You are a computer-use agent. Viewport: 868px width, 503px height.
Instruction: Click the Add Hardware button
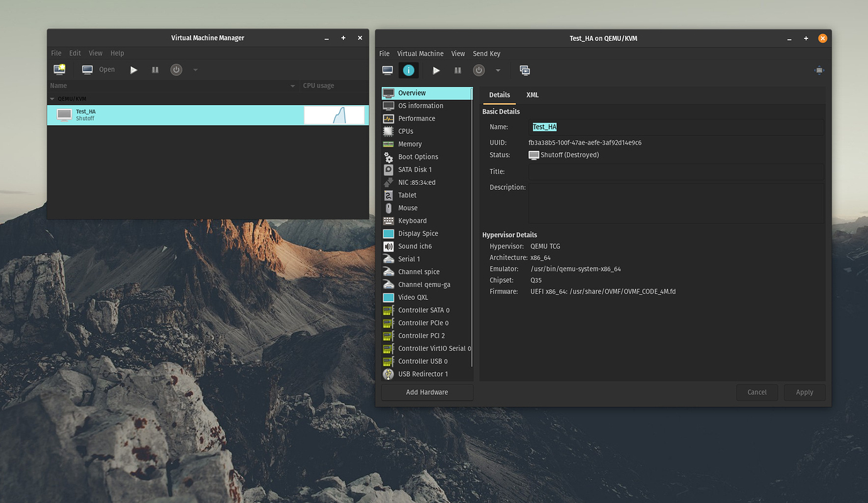pos(426,392)
